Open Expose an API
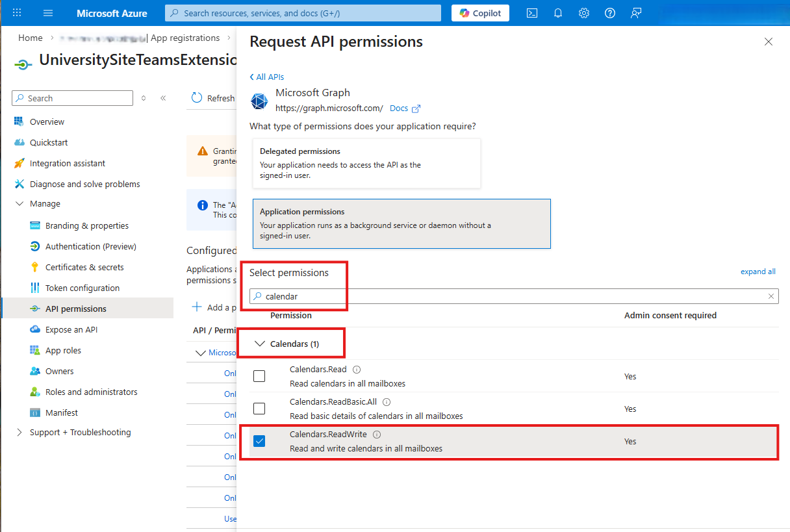Image resolution: width=790 pixels, height=532 pixels. click(x=71, y=329)
